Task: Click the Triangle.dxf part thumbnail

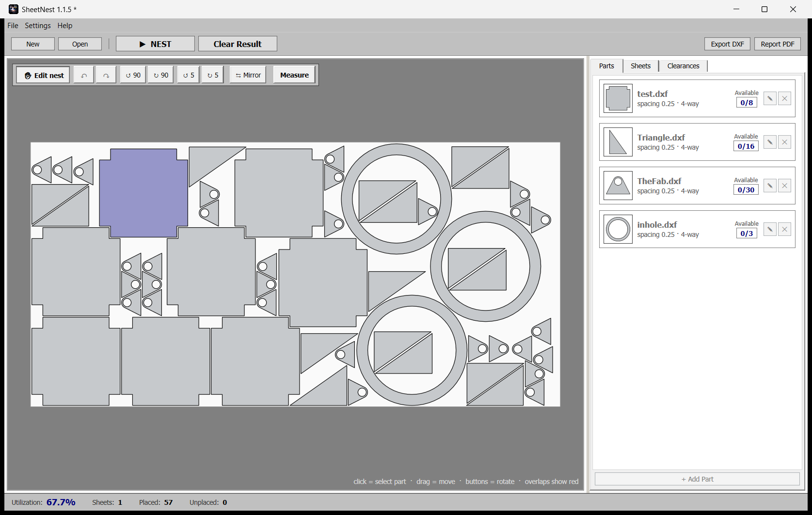Action: pos(618,142)
